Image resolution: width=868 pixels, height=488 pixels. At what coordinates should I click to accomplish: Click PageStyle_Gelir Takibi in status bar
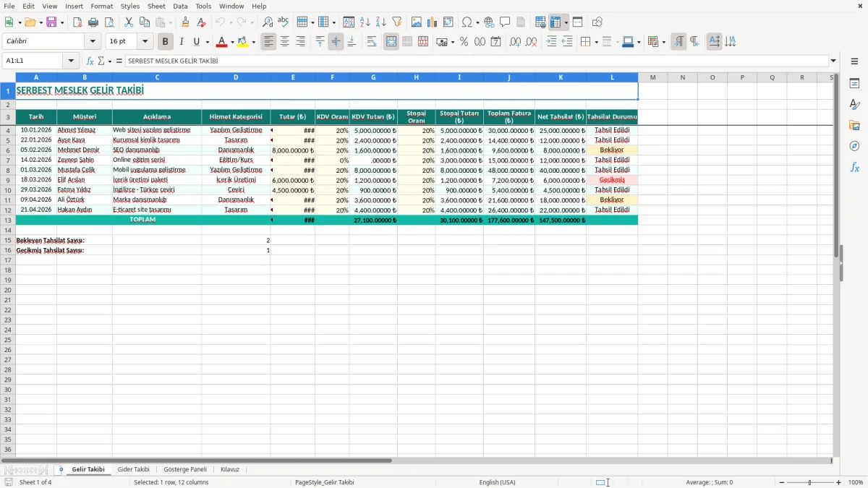325,482
